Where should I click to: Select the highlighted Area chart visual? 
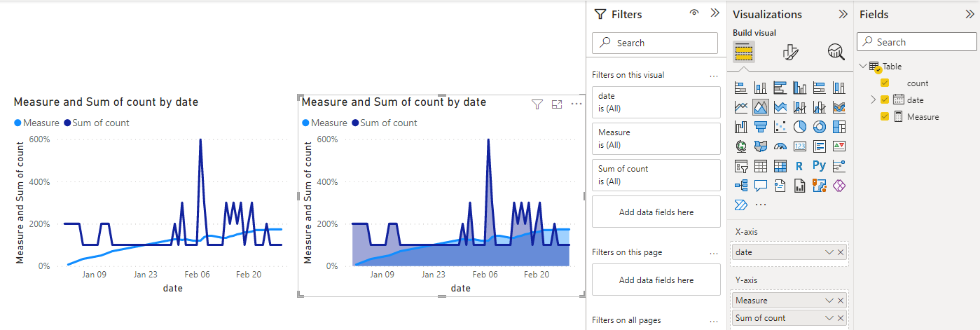point(761,107)
